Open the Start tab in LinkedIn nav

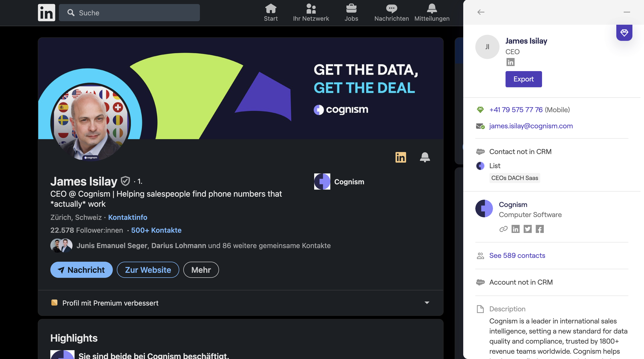pos(271,13)
